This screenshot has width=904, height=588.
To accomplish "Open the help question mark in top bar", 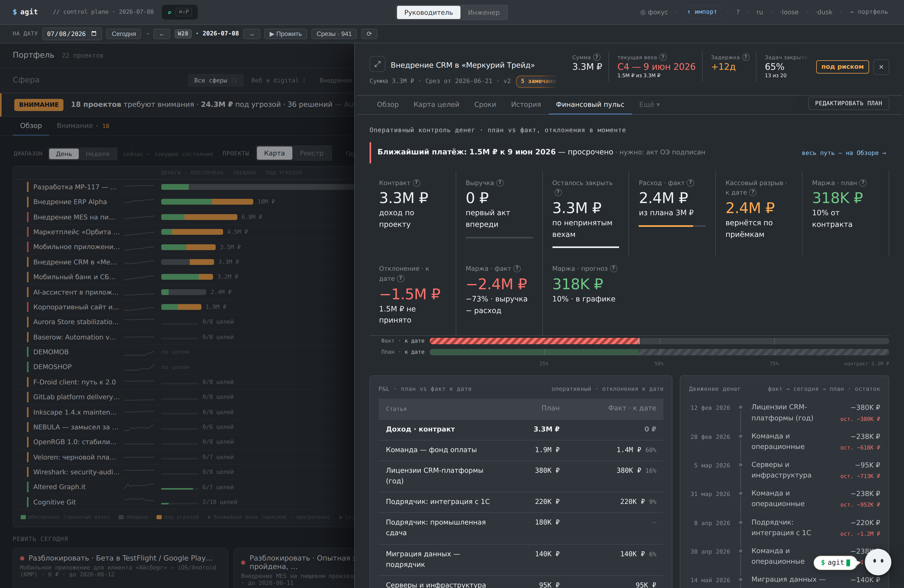I will (x=738, y=12).
